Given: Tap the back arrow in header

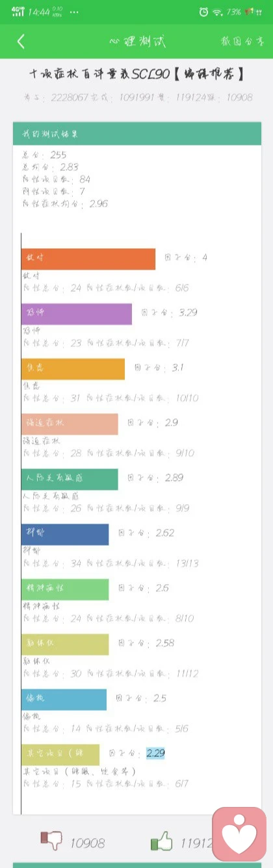Looking at the screenshot, I should (21, 42).
